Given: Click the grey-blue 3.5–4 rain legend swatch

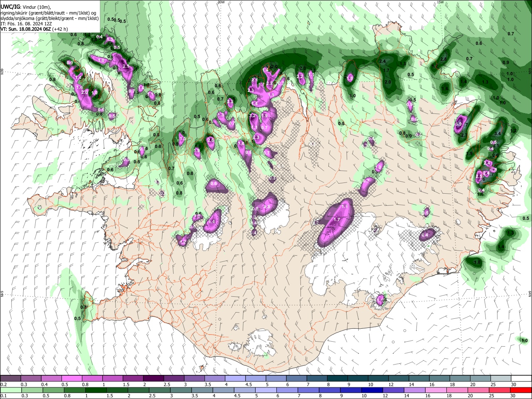Looking at the screenshot, I should (x=202, y=390).
